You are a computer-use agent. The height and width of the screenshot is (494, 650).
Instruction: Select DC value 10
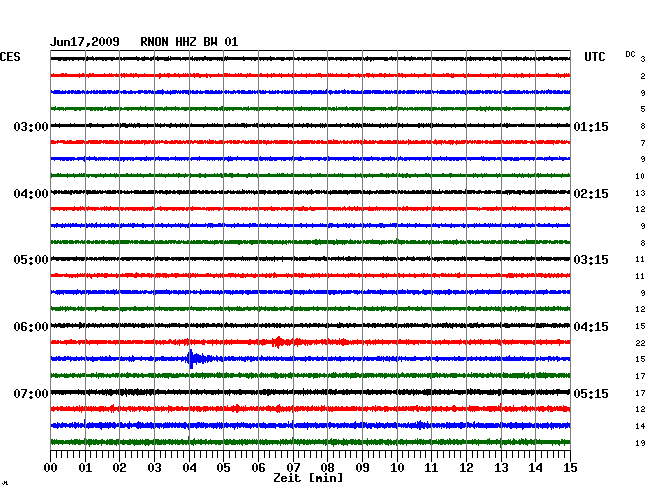[640, 176]
